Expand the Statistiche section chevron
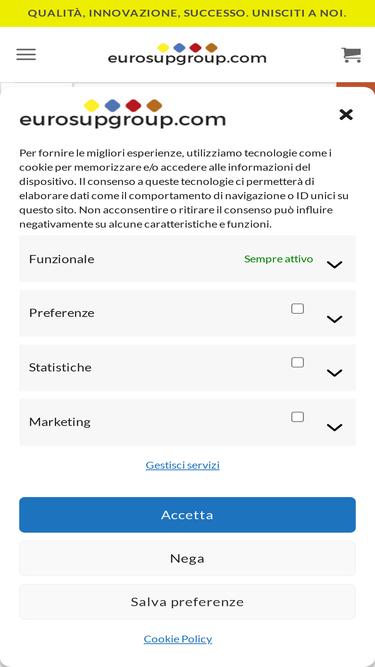Screen dimensions: 375x667 click(335, 373)
